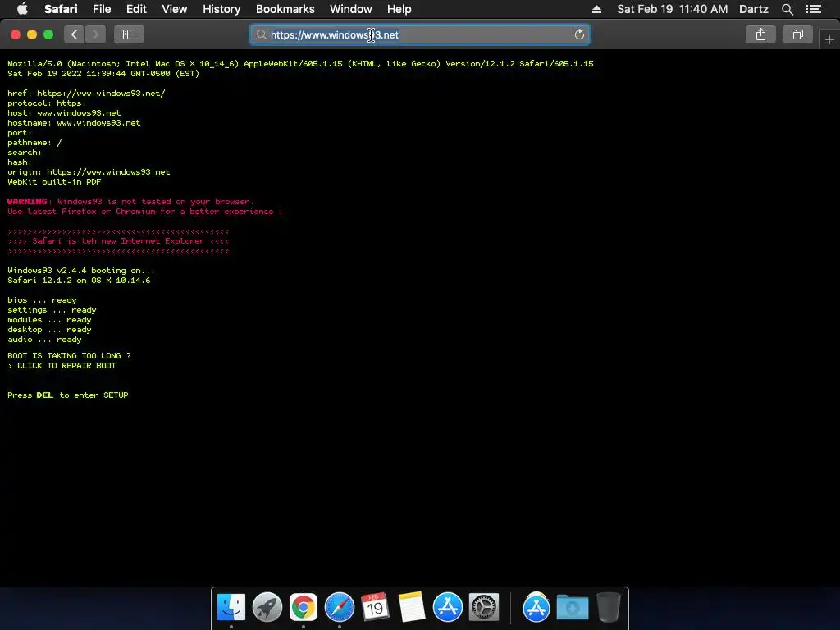The width and height of the screenshot is (840, 630).
Task: Open Google Chrome from the Dock
Action: pyautogui.click(x=304, y=607)
